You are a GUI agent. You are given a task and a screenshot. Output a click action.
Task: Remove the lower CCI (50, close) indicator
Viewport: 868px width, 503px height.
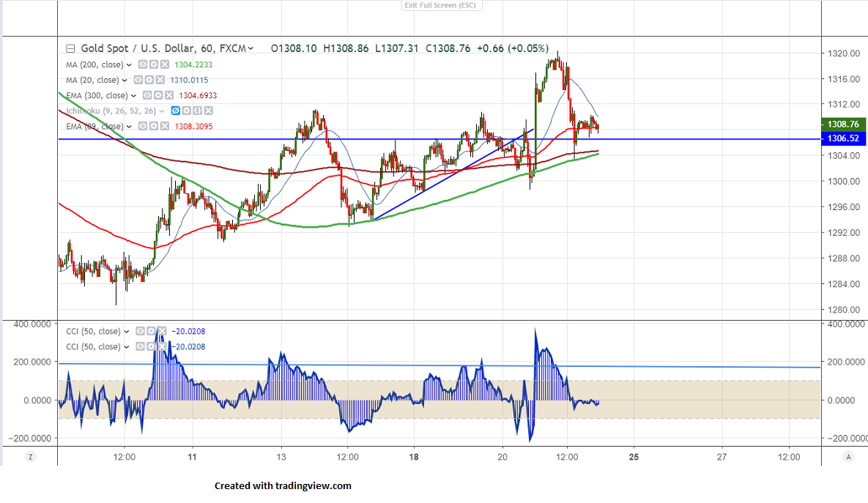(x=162, y=346)
